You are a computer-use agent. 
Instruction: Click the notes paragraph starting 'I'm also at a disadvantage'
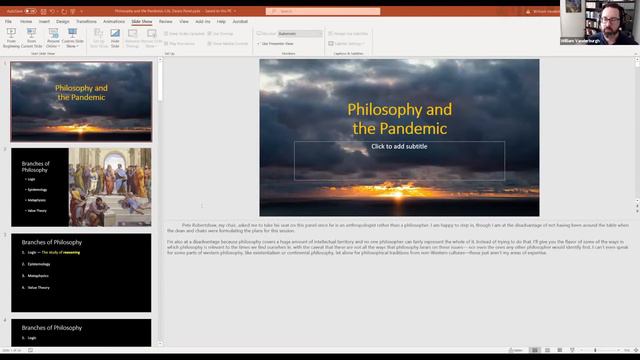[398, 247]
